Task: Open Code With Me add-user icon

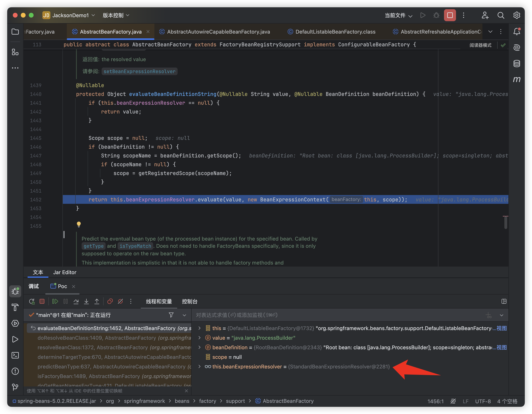Action: 485,15
